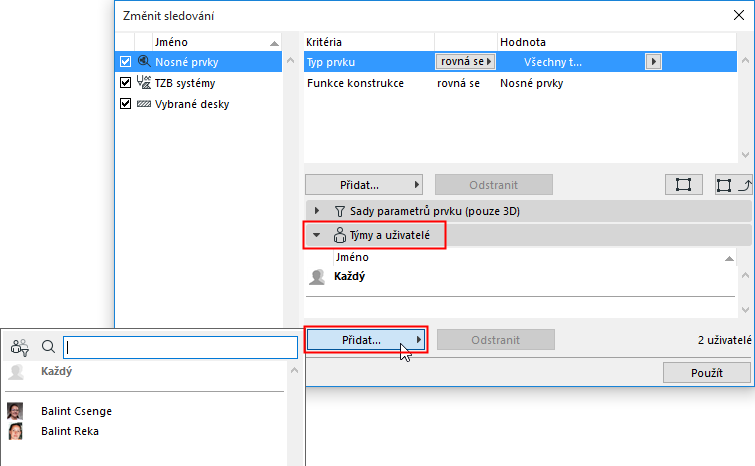The image size is (755, 466).
Task: Click the Použít button
Action: pyautogui.click(x=706, y=373)
